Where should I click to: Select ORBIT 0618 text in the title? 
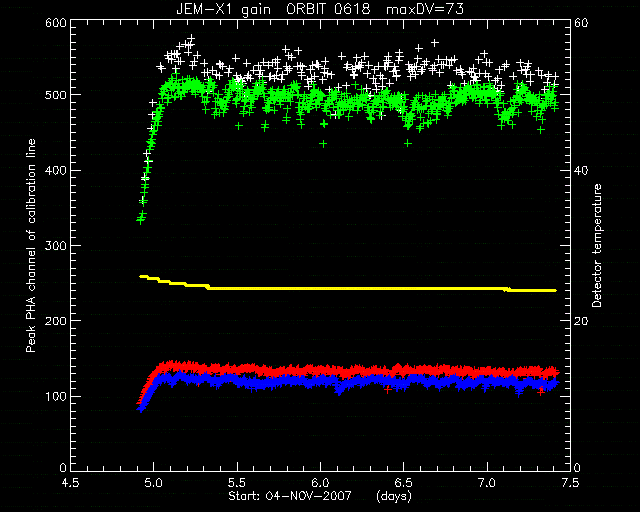[x=328, y=9]
